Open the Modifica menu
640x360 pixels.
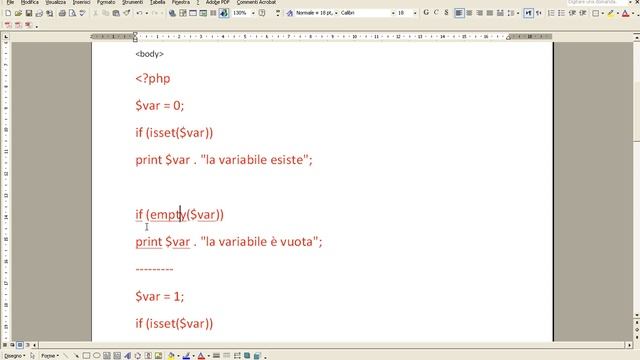(30, 2)
